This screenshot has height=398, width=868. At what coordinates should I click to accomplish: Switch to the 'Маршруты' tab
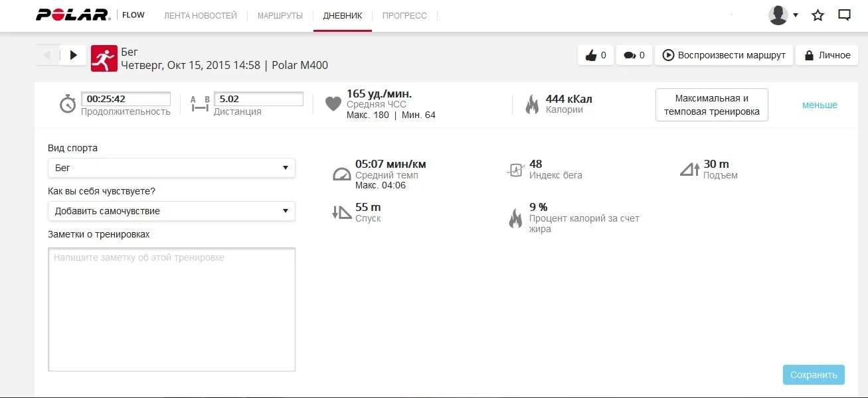(280, 15)
